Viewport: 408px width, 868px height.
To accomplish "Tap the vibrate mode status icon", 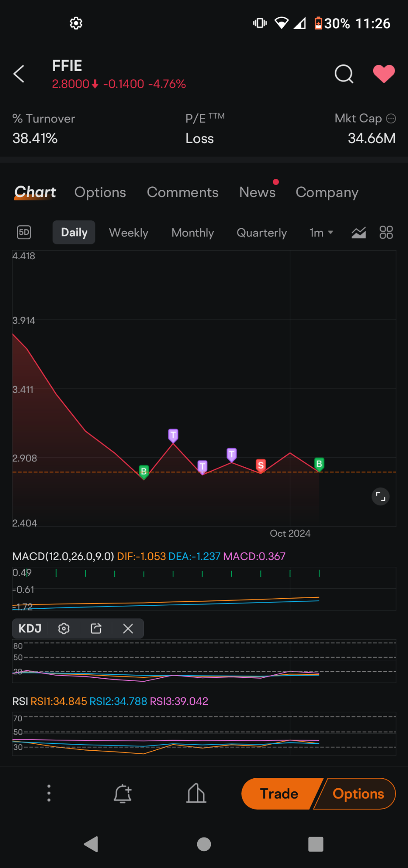I will pyautogui.click(x=260, y=23).
